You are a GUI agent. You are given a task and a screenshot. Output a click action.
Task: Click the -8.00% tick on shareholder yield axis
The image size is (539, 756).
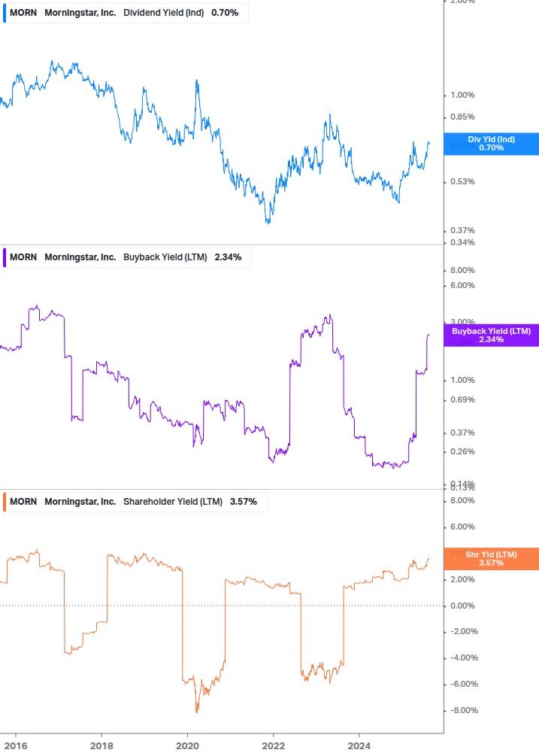[462, 710]
